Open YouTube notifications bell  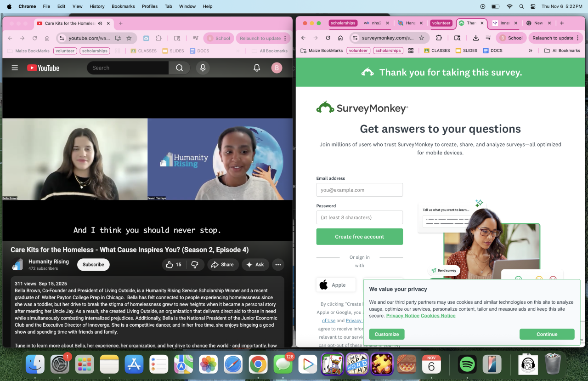pos(257,68)
